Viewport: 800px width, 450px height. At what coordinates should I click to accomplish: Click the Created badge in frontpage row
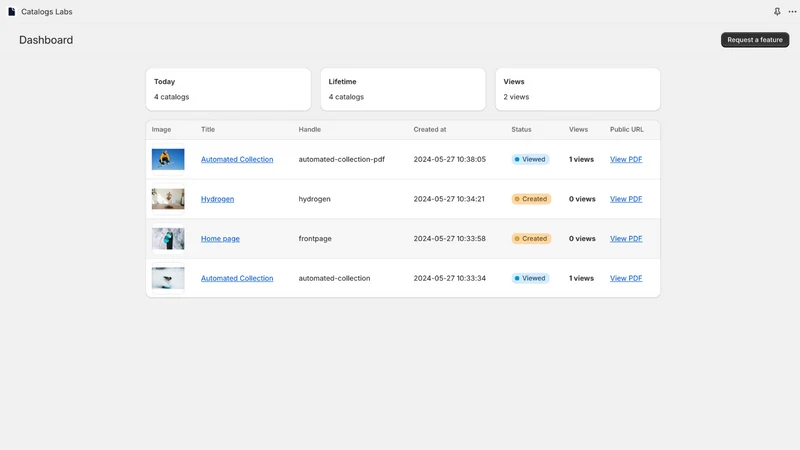coord(531,238)
